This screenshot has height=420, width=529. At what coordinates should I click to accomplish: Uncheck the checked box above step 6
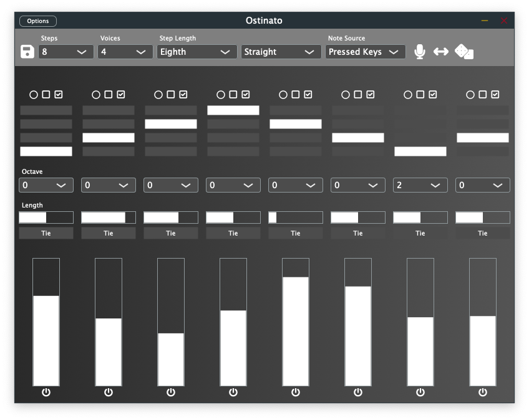pyautogui.click(x=371, y=94)
